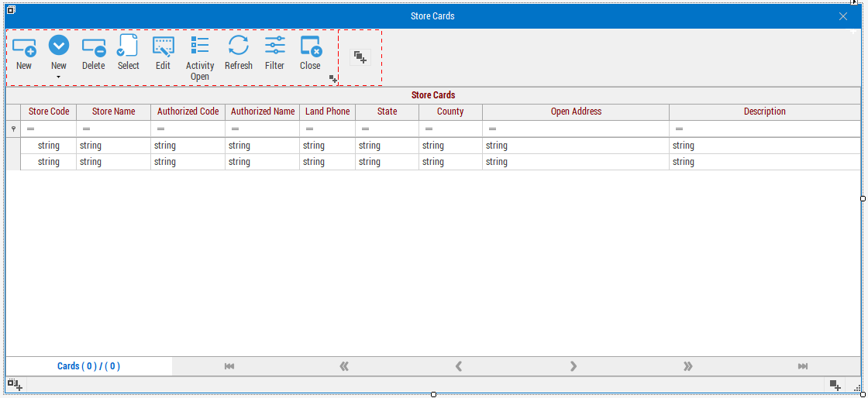Click the top-left window designer icon

pyautogui.click(x=11, y=10)
